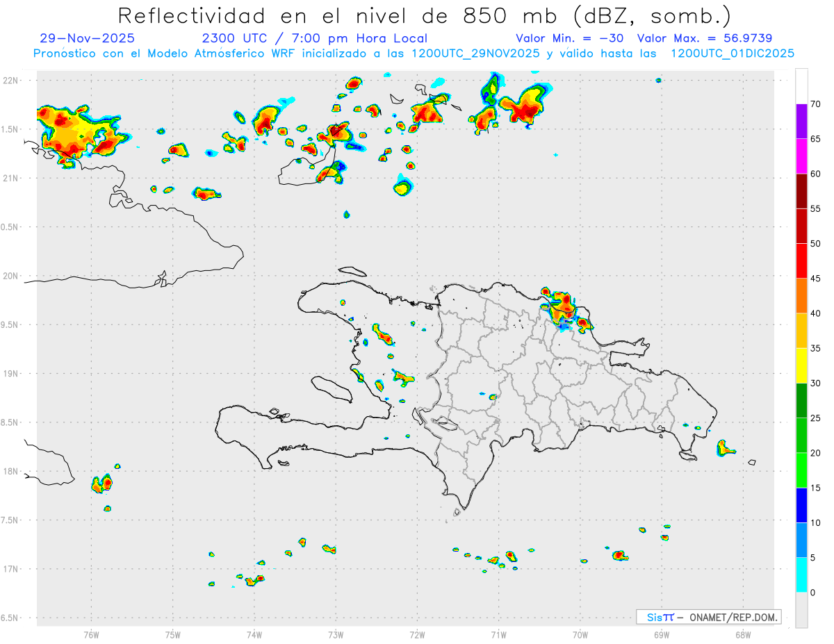Screen dimensions: 834x644
Task: Pick the gray below-zero color band
Action: pos(801,610)
